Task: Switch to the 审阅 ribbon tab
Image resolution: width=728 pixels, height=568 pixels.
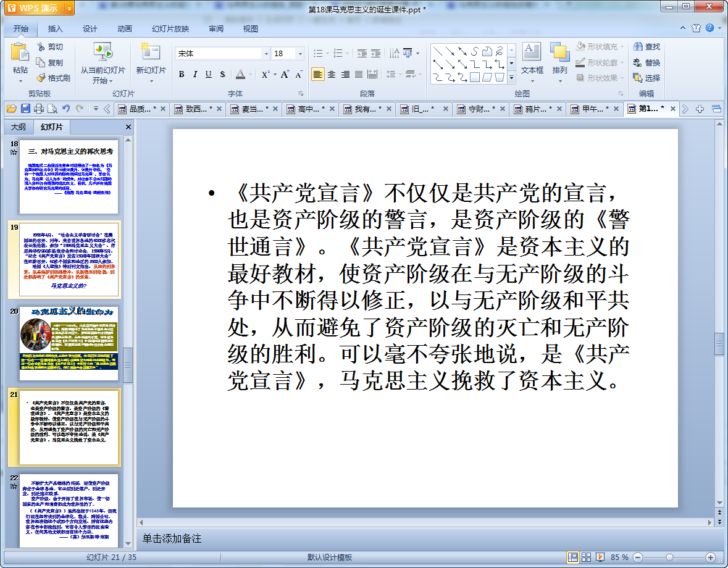Action: click(x=216, y=29)
